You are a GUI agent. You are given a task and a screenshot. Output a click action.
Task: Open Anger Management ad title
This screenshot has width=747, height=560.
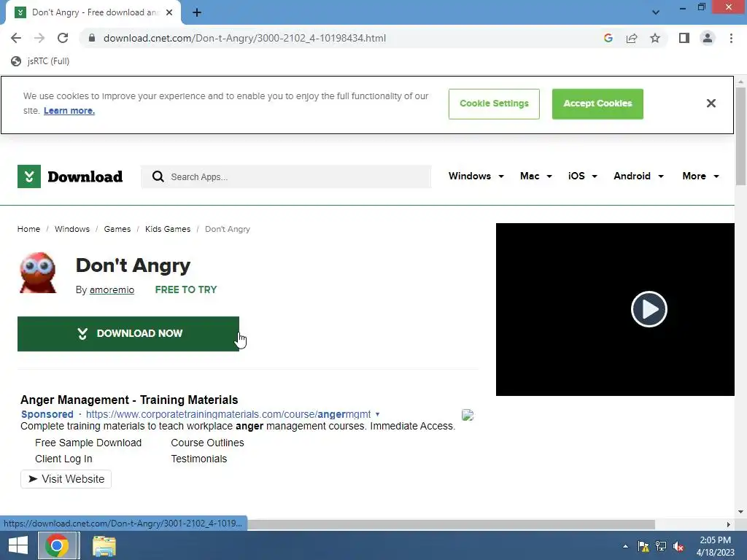129,400
